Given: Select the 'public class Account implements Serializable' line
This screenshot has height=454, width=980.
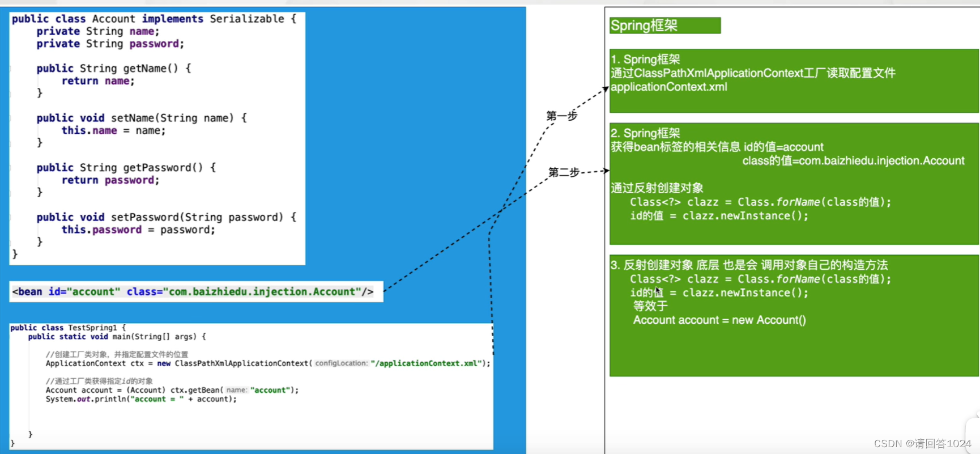Looking at the screenshot, I should (154, 19).
